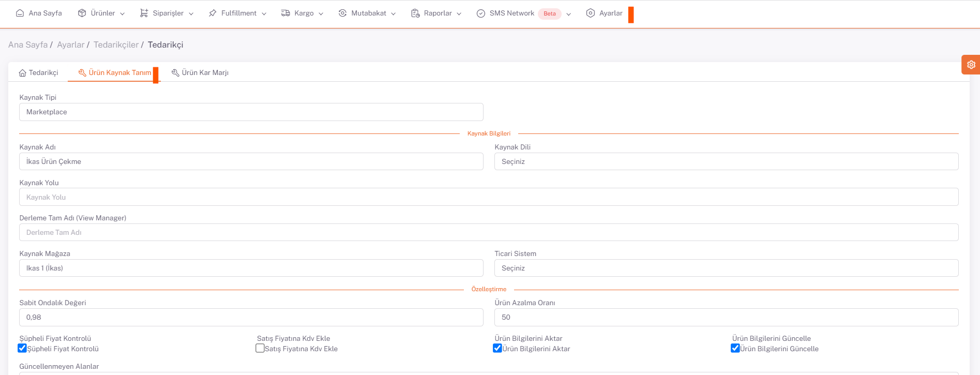
Task: Open the Ticari Sistem dropdown
Action: [x=726, y=268]
